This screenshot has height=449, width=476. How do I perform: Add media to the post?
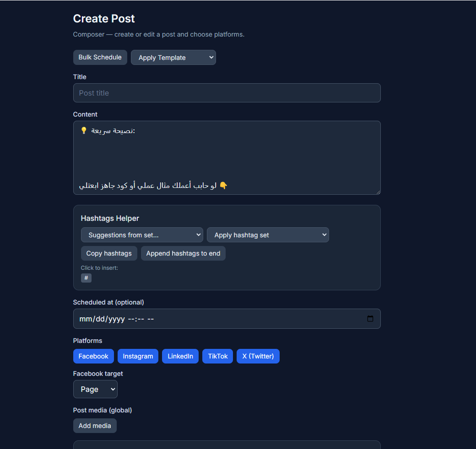[x=95, y=426]
